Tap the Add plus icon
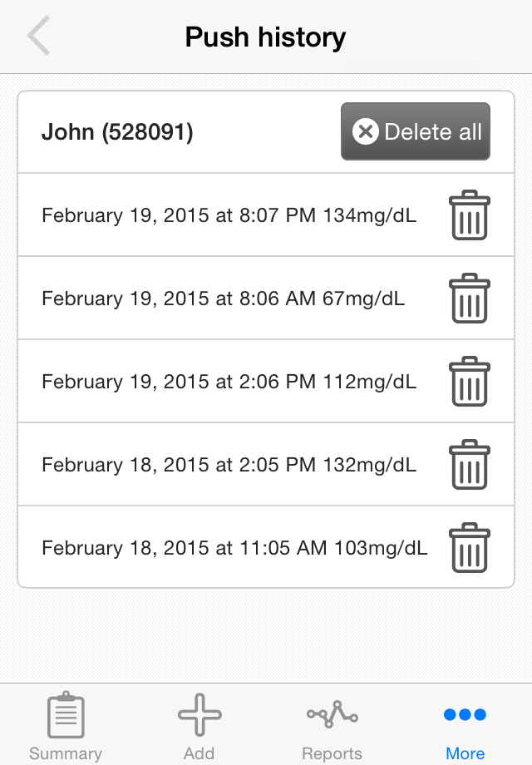The width and height of the screenshot is (532, 765). pos(199,715)
